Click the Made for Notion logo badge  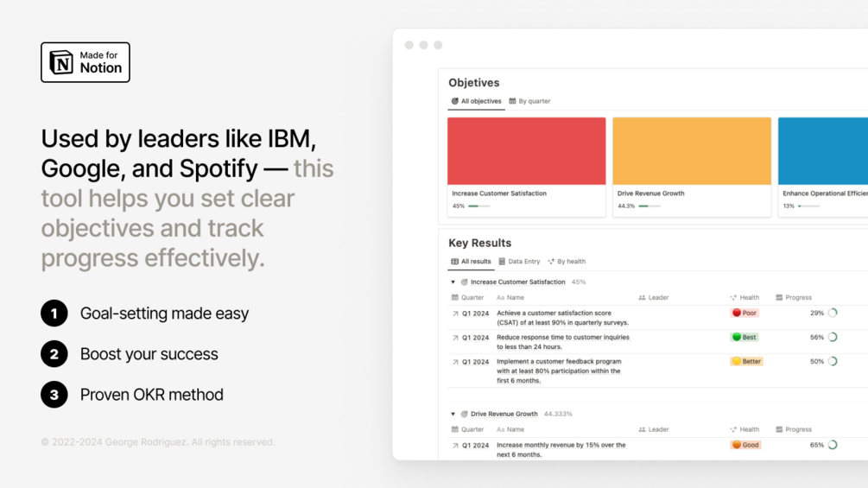pos(86,62)
